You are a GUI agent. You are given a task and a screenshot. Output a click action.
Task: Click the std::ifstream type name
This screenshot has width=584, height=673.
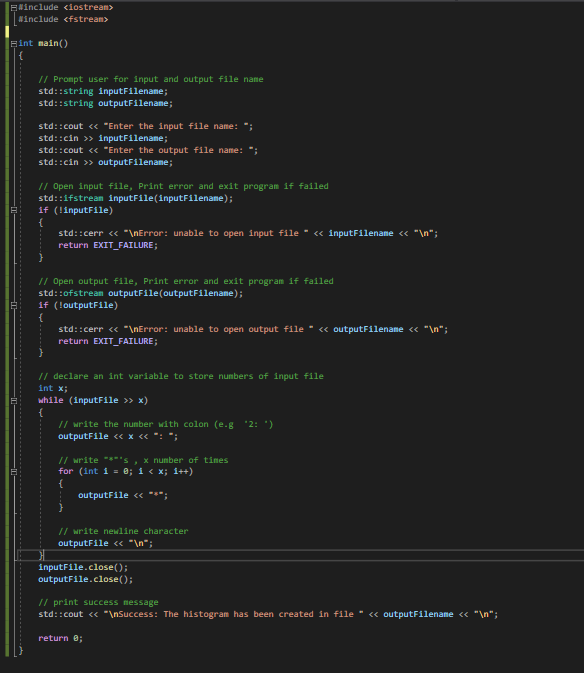pos(71,198)
